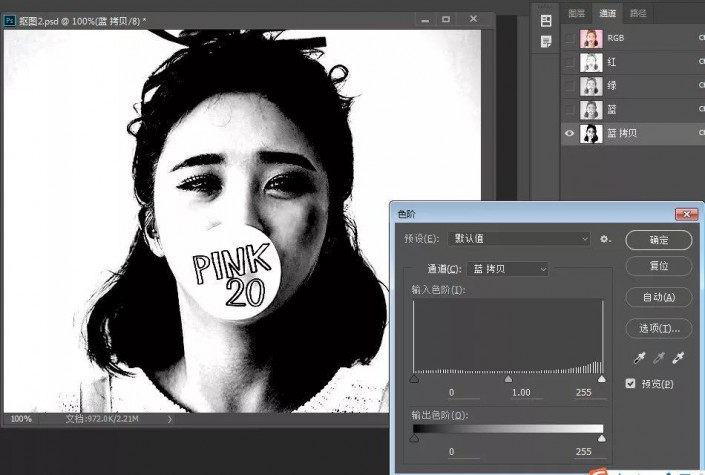The image size is (705, 475).
Task: Click the 确定 OK button
Action: (658, 240)
